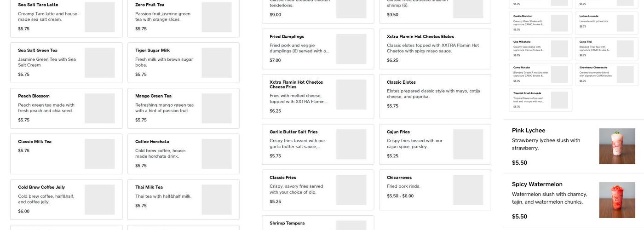The height and width of the screenshot is (230, 644).
Task: Choose the Classic Milk Tea item
Action: 66,154
